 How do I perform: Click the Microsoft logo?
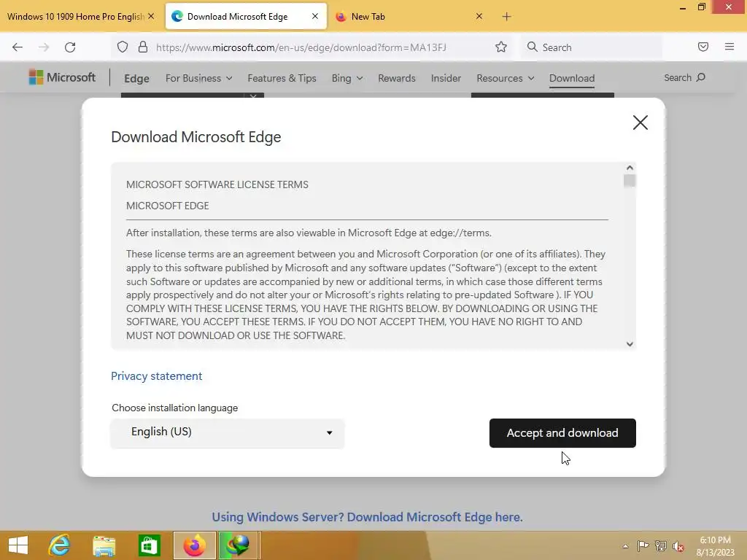pos(62,77)
